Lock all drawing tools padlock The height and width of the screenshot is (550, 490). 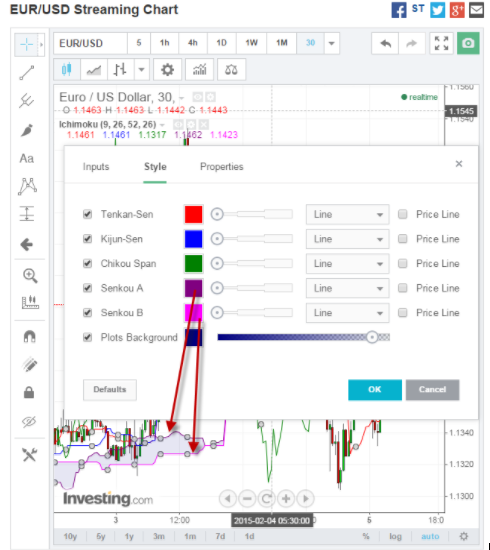pos(29,393)
